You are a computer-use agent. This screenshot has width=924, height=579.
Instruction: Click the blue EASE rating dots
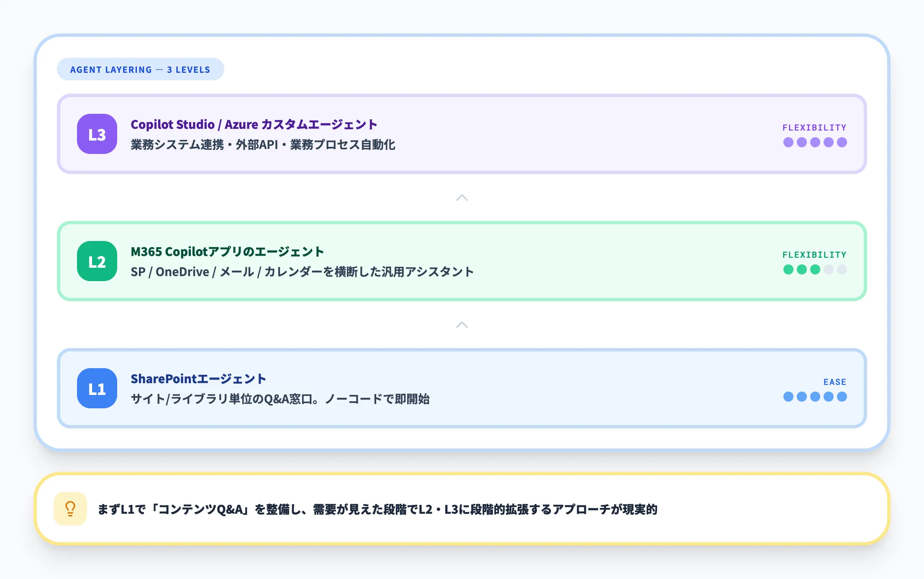point(814,396)
